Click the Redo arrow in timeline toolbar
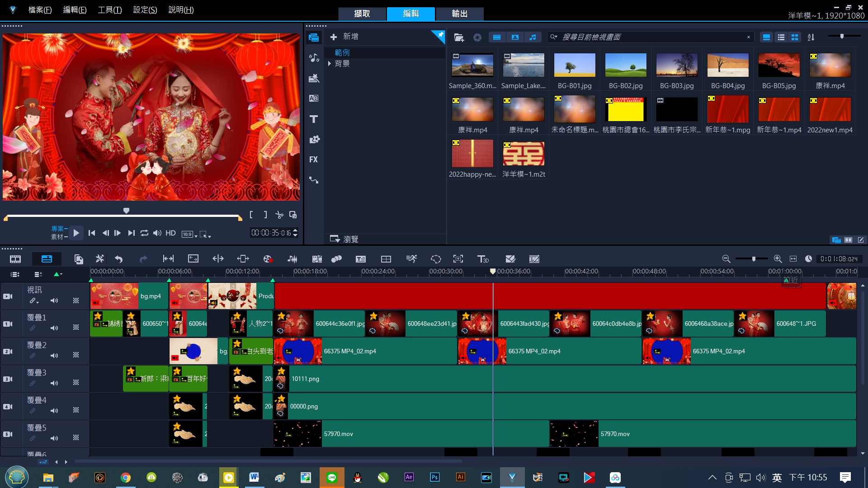The width and height of the screenshot is (868, 488). click(143, 259)
